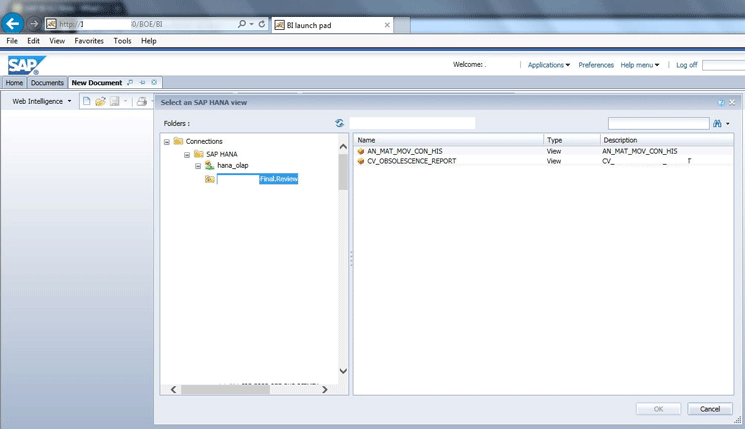Screen dimensions: 745x429
Task: Click the horizontal scroll right arrow
Action: pos(325,390)
